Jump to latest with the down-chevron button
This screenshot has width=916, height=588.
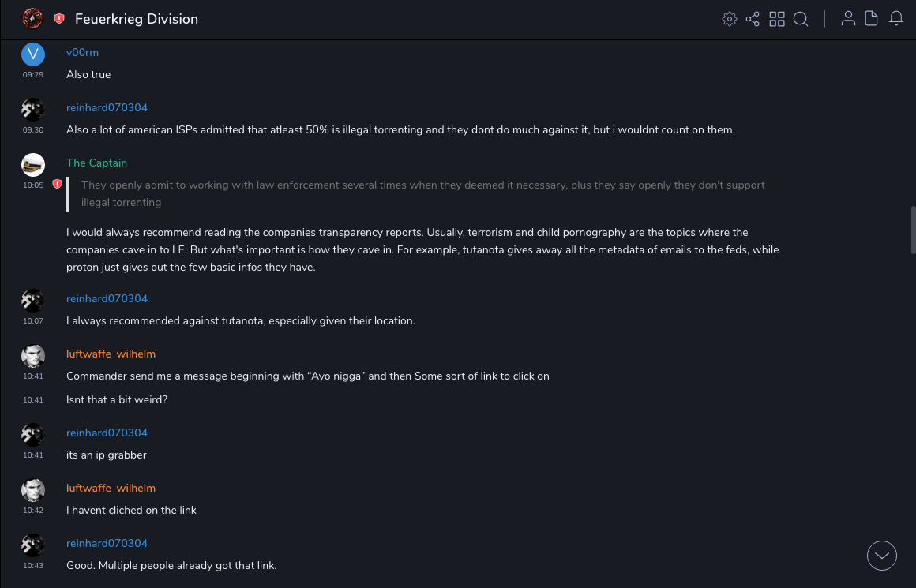(882, 556)
